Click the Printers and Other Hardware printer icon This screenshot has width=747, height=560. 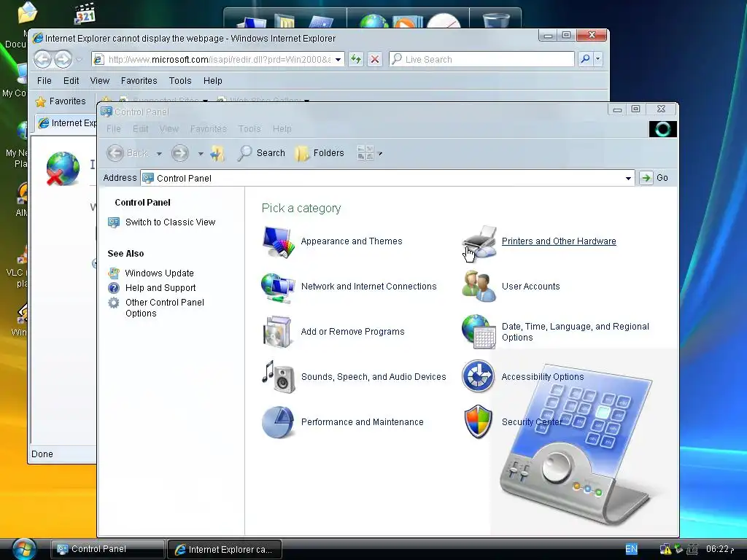click(480, 241)
